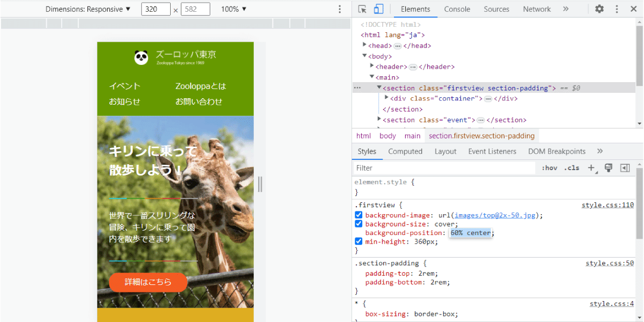Image resolution: width=644 pixels, height=322 pixels.
Task: Uncheck the background-image property checkbox
Action: coord(358,215)
